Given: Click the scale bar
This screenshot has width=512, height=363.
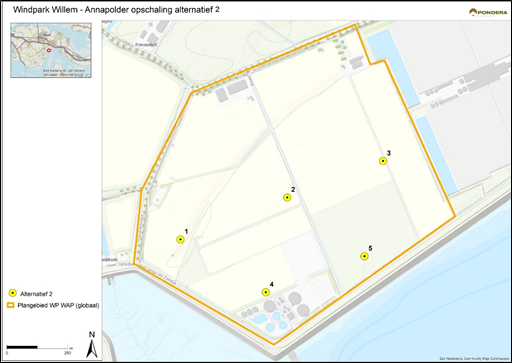Looking at the screenshot, I should point(38,347).
